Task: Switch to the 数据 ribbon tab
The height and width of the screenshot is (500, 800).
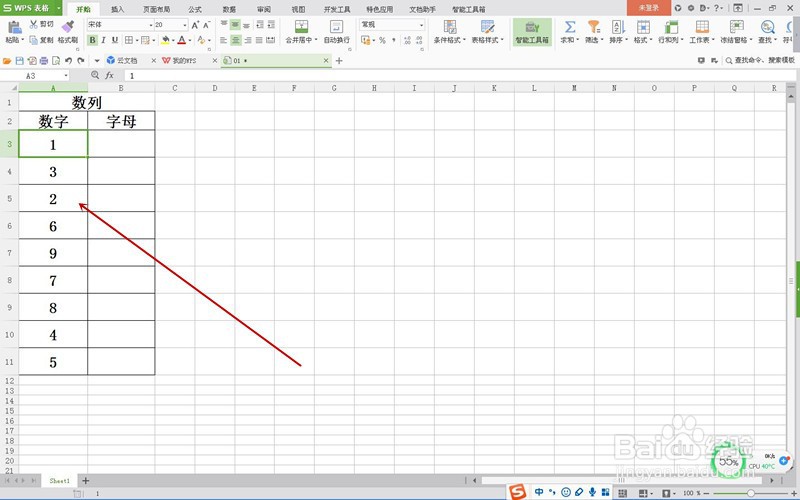Action: [x=230, y=9]
